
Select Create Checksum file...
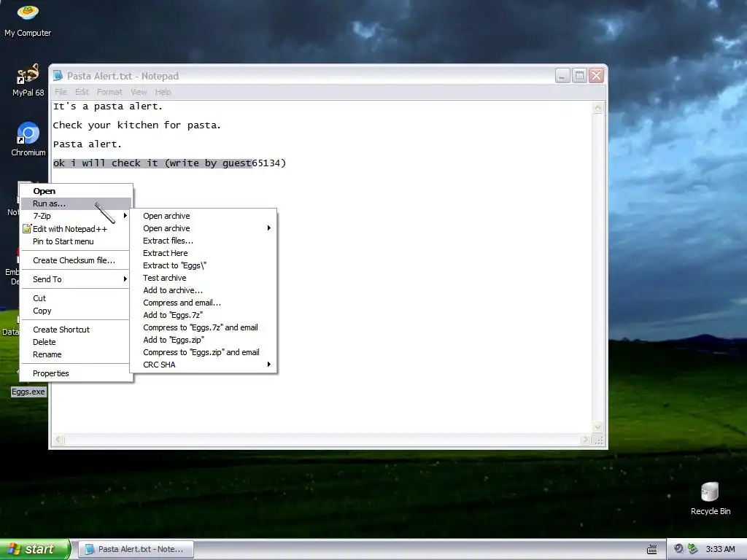(x=76, y=260)
